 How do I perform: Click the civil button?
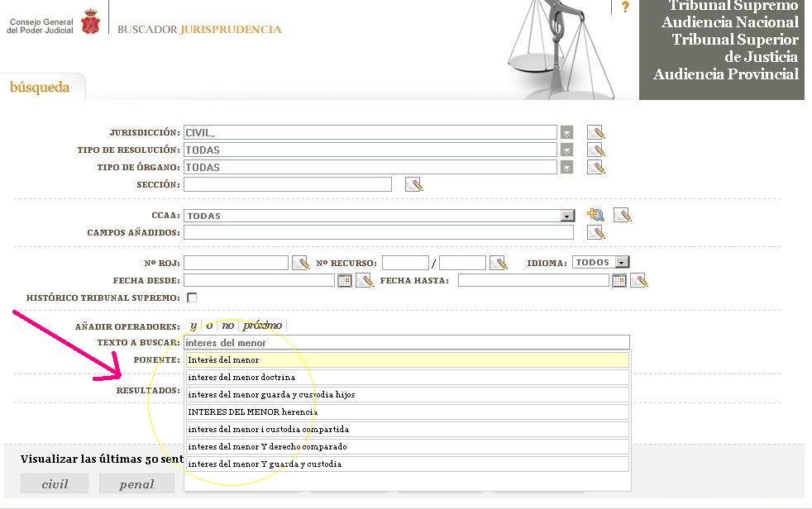(55, 484)
